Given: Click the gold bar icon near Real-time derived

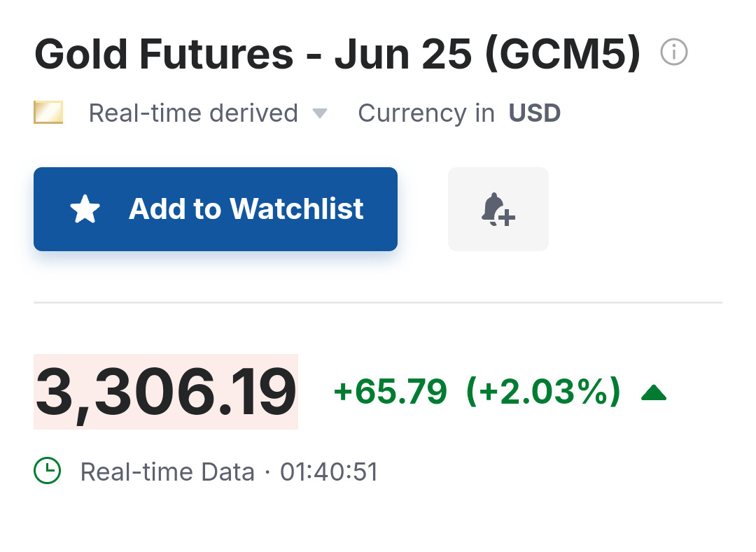Looking at the screenshot, I should tap(48, 113).
